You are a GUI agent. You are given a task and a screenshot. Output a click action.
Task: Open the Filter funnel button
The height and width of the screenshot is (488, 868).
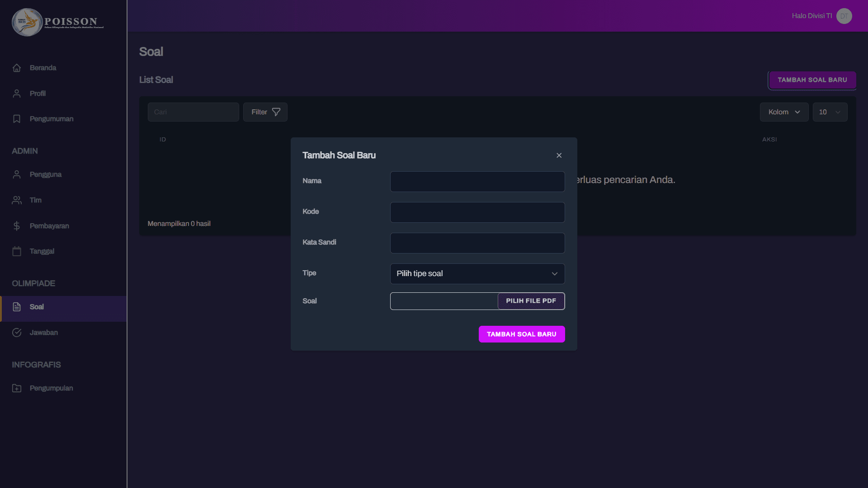[265, 112]
